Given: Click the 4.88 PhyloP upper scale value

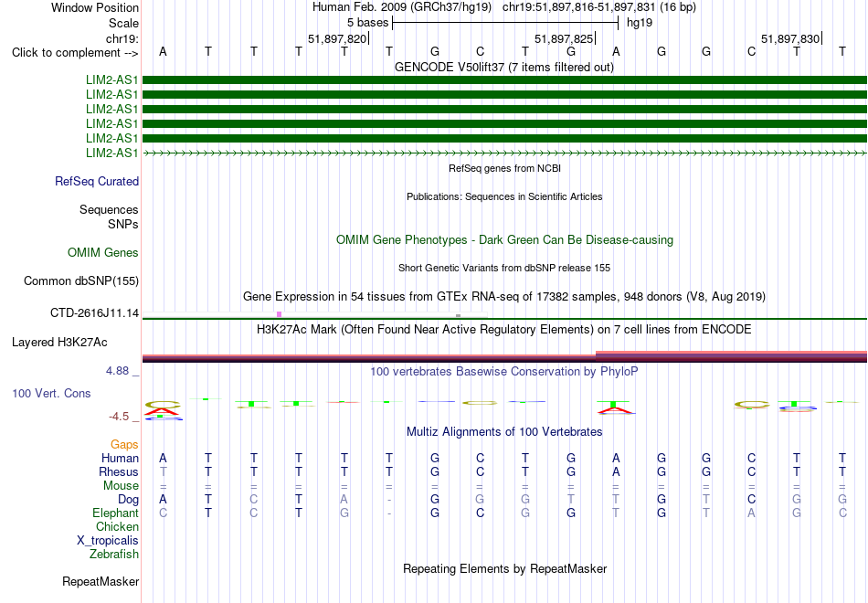Looking at the screenshot, I should click(118, 371).
